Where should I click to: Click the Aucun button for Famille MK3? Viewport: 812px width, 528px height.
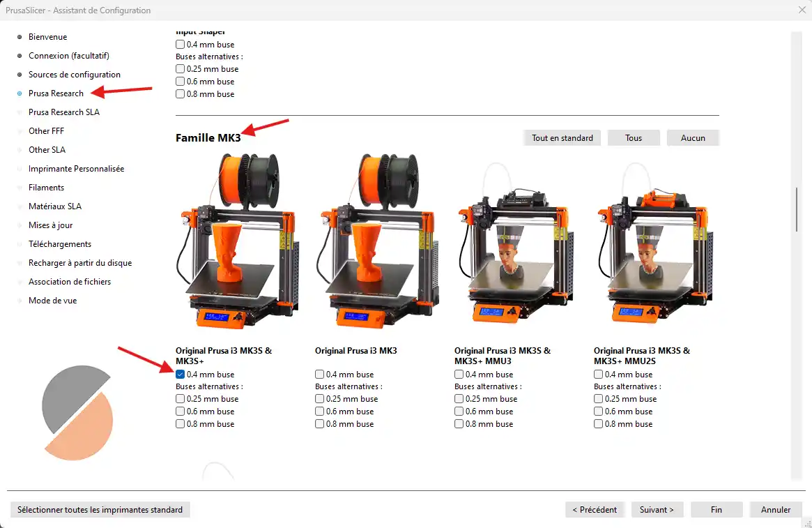693,138
